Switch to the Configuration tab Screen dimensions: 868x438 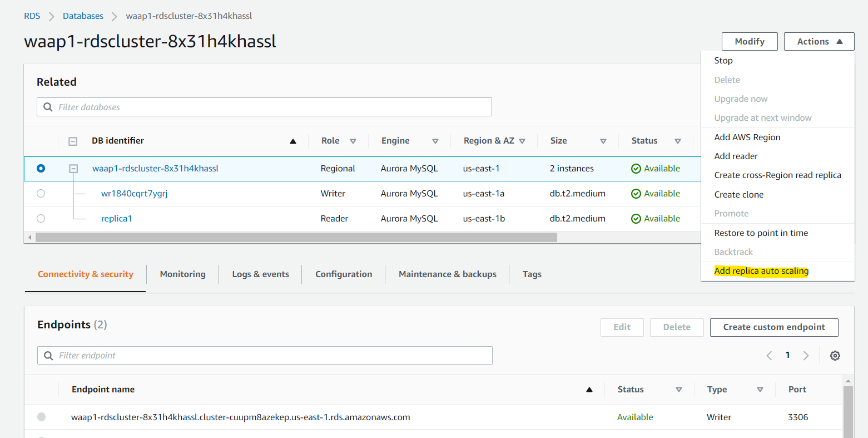(x=344, y=274)
